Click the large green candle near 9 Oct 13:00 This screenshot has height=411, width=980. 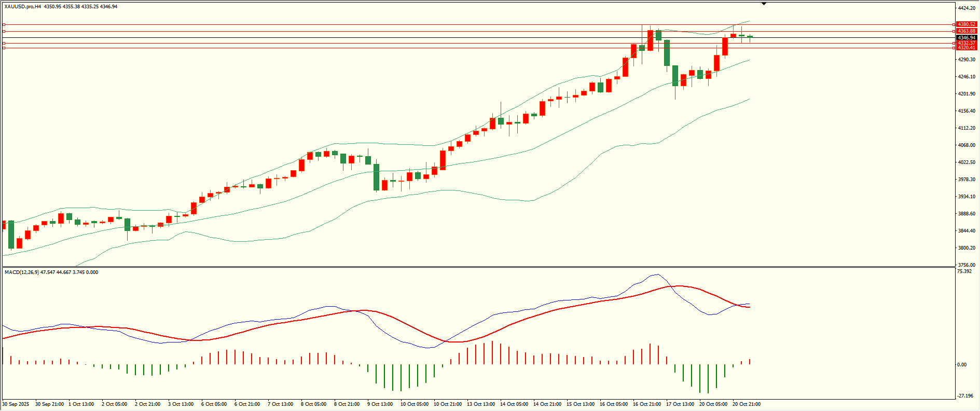[x=376, y=177]
